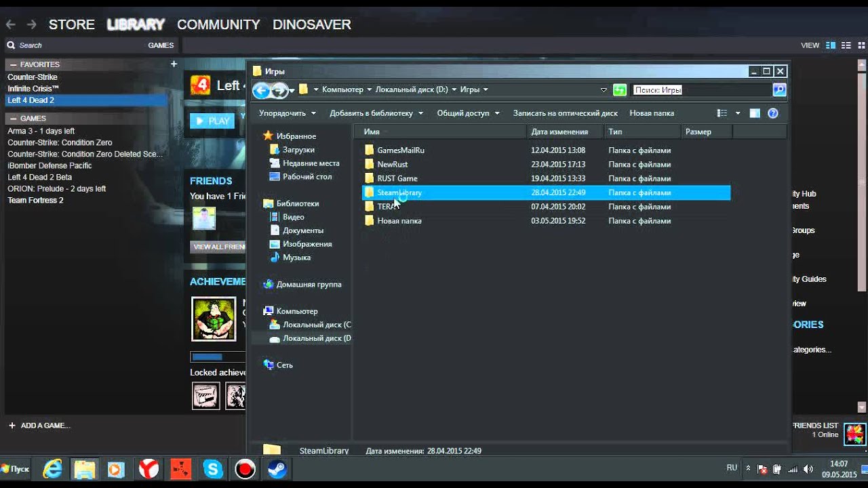Image resolution: width=868 pixels, height=488 pixels.
Task: Open the file explorer taskbar icon
Action: pos(84,469)
